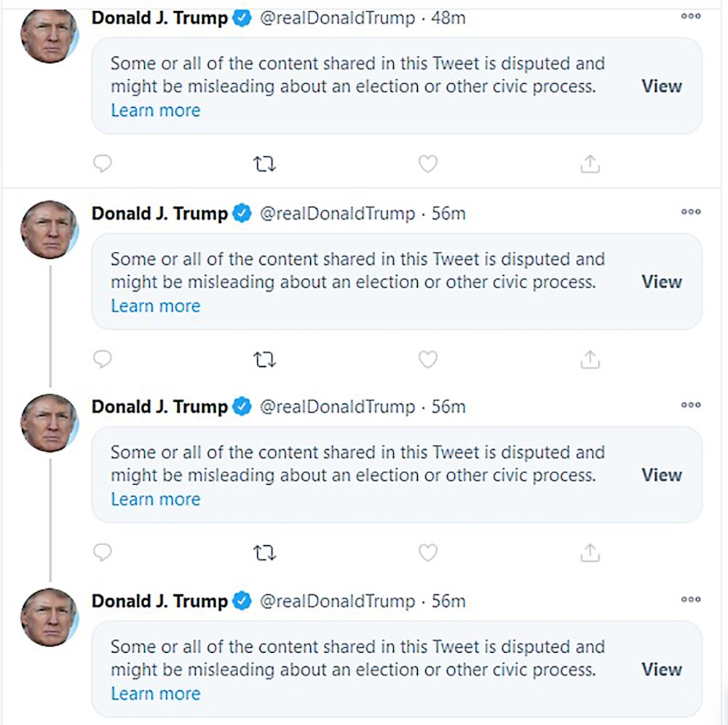Like the third tweet in the feed

[x=427, y=552]
